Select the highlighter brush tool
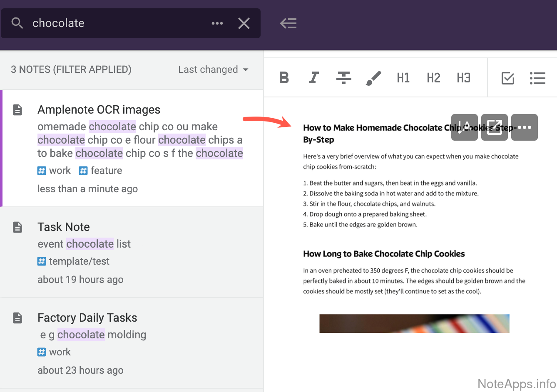 [x=373, y=78]
